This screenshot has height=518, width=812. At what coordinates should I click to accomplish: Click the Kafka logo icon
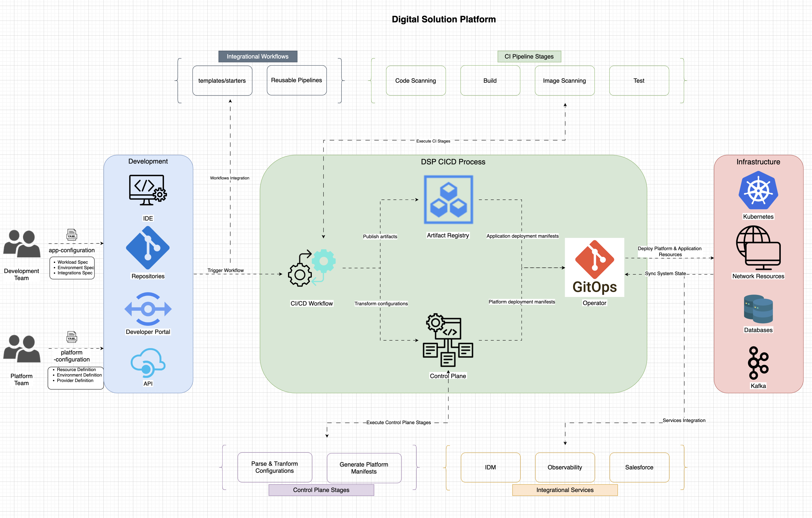pyautogui.click(x=758, y=363)
